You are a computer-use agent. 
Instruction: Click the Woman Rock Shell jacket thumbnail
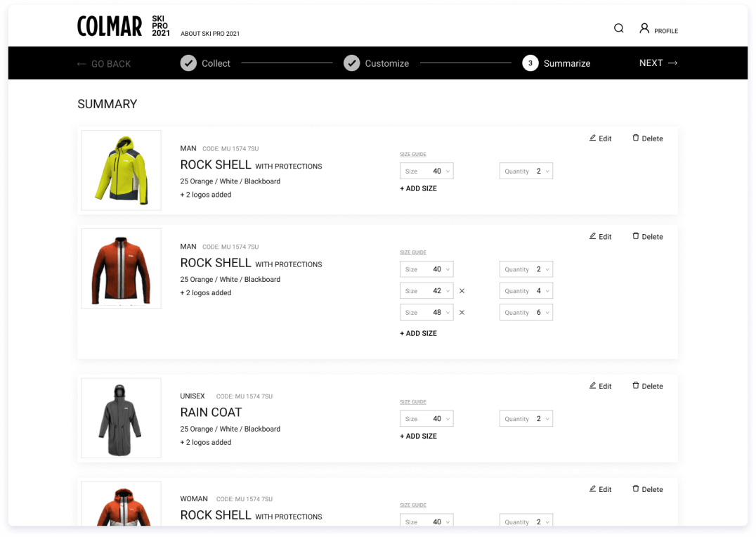pos(121,504)
